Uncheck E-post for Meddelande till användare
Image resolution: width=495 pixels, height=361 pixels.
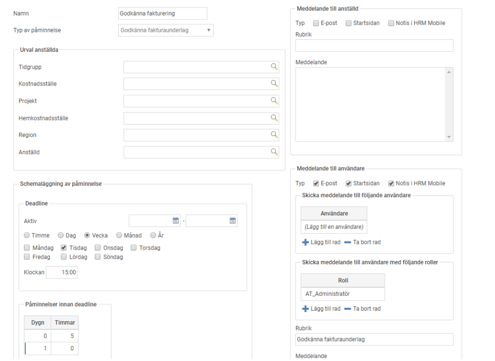click(316, 183)
